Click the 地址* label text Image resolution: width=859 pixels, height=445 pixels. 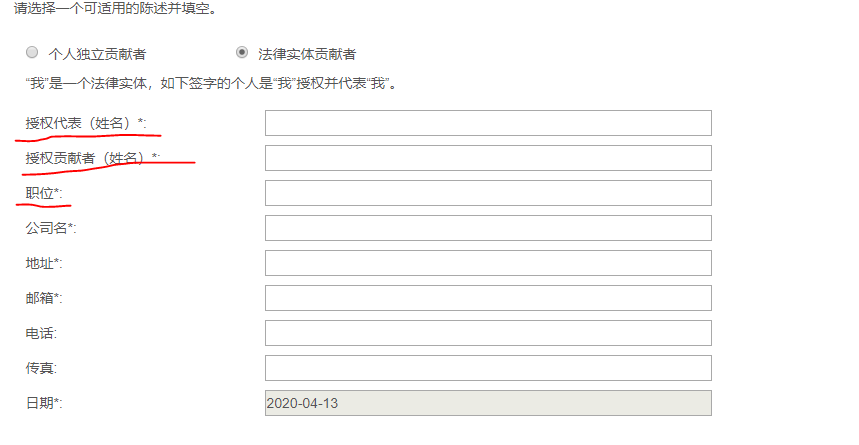pos(44,263)
